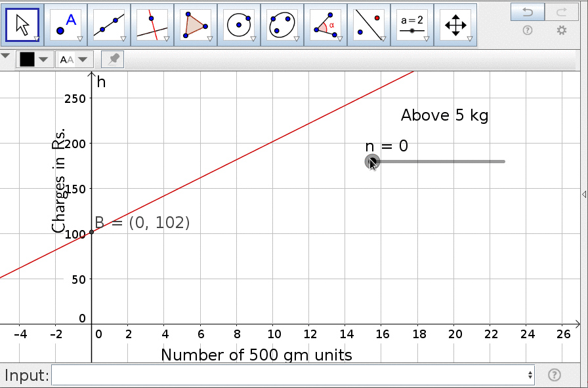This screenshot has width=588, height=388.
Task: Select the Perpendicular Line tool
Action: coord(152,23)
